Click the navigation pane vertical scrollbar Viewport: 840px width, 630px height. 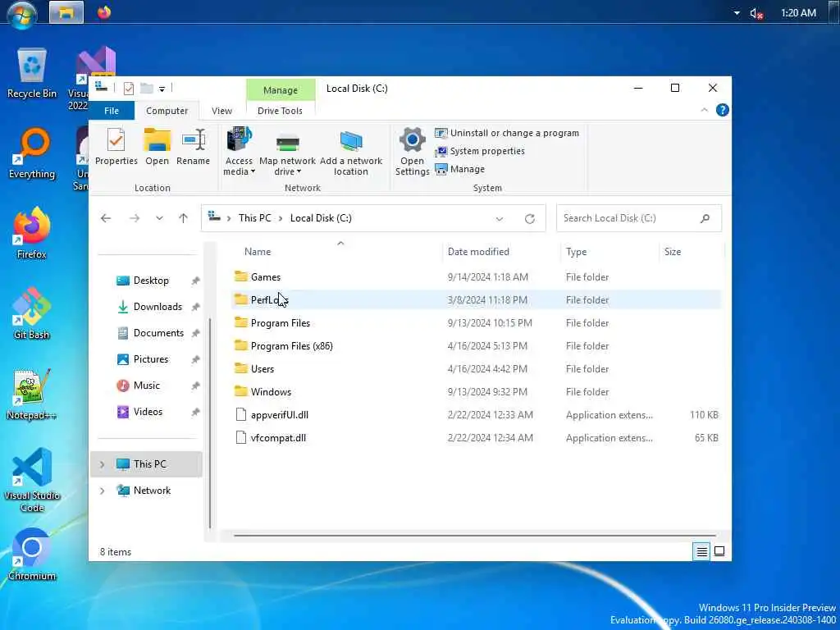[209, 423]
